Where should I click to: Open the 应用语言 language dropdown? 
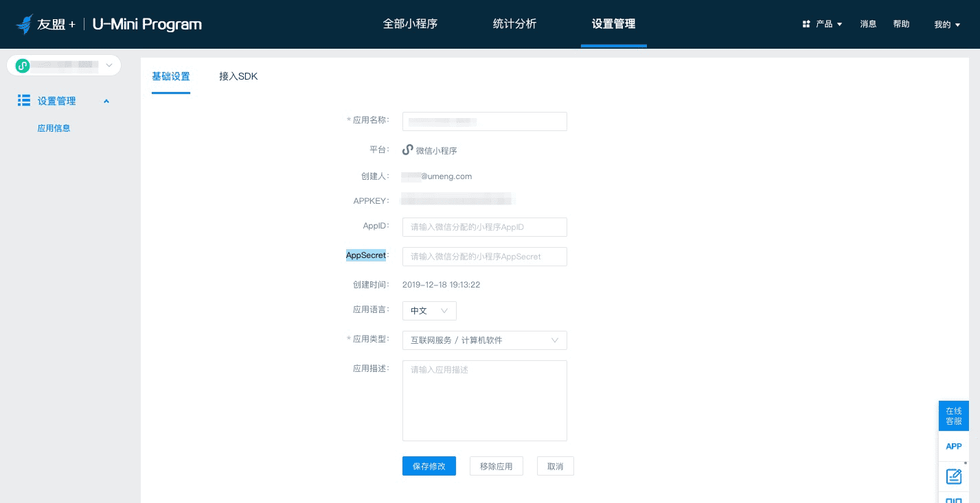pyautogui.click(x=429, y=311)
